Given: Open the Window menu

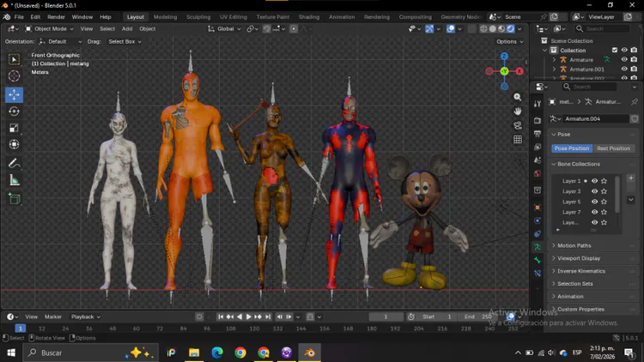Looking at the screenshot, I should pos(82,17).
